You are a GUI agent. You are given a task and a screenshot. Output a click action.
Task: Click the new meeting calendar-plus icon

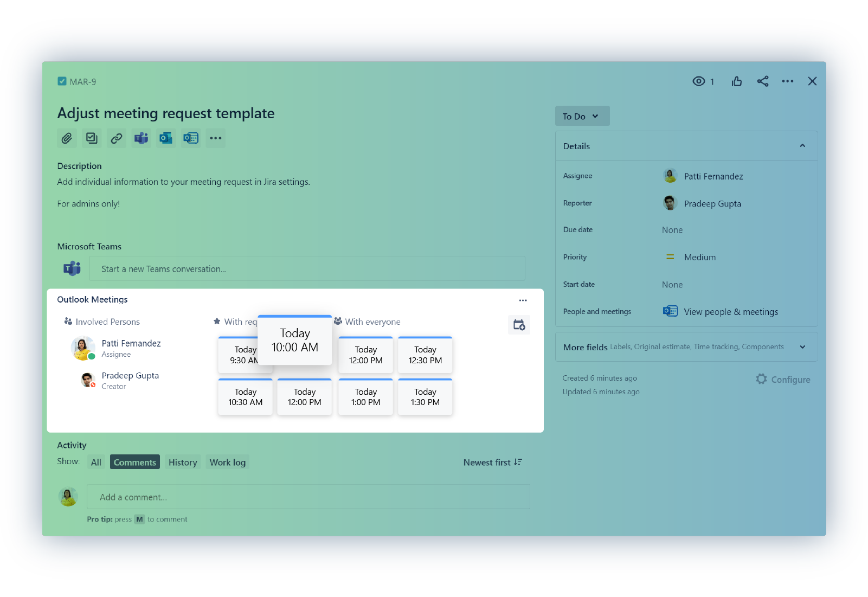click(519, 325)
